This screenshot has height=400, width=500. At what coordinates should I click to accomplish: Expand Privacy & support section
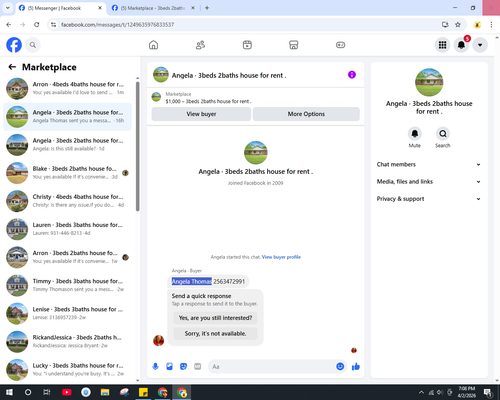click(x=429, y=199)
